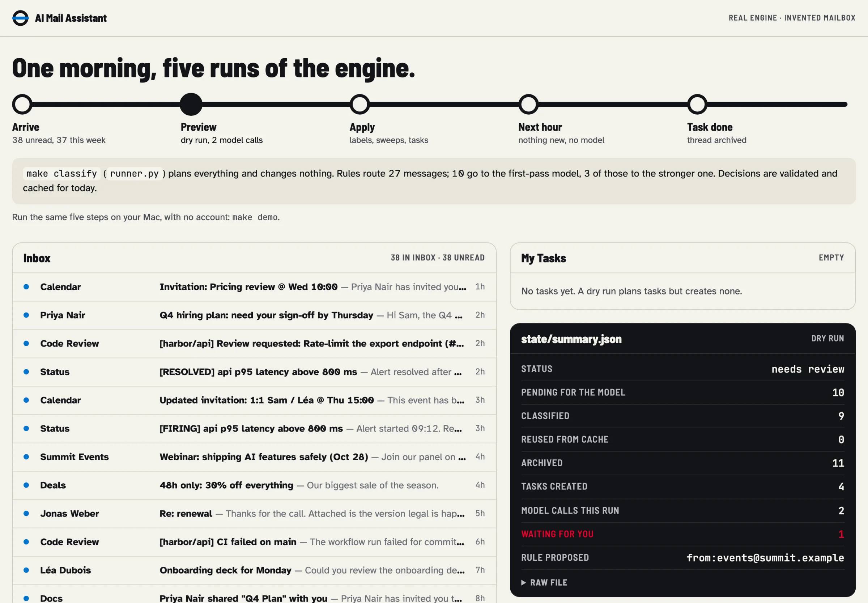Click the Inbox panel heading

[37, 258]
